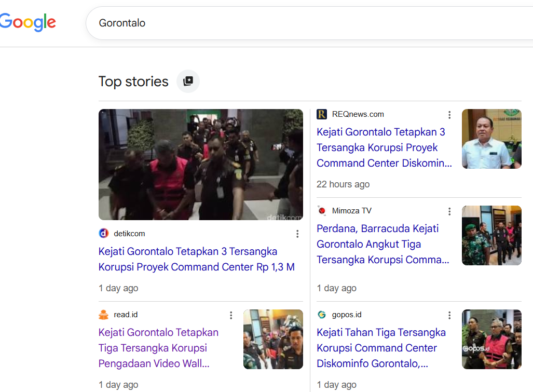The height and width of the screenshot is (392, 533).
Task: Open more options for the REQnews.com story
Action: [x=449, y=115]
